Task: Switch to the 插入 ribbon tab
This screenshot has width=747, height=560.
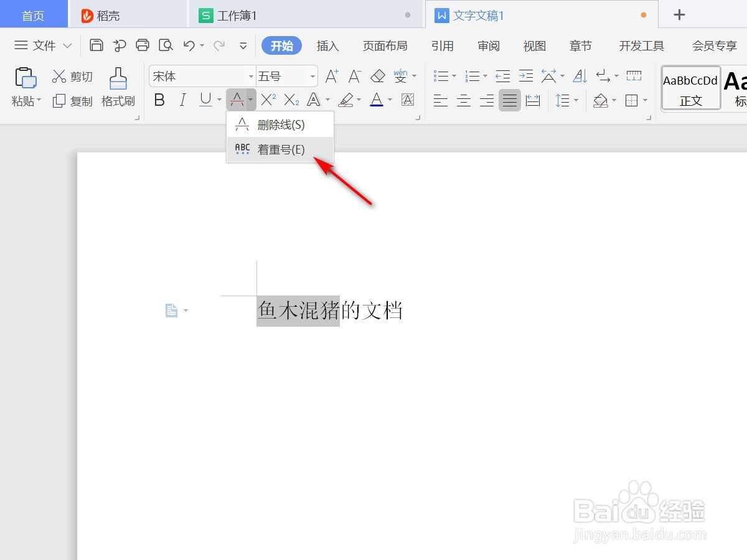Action: click(x=328, y=45)
